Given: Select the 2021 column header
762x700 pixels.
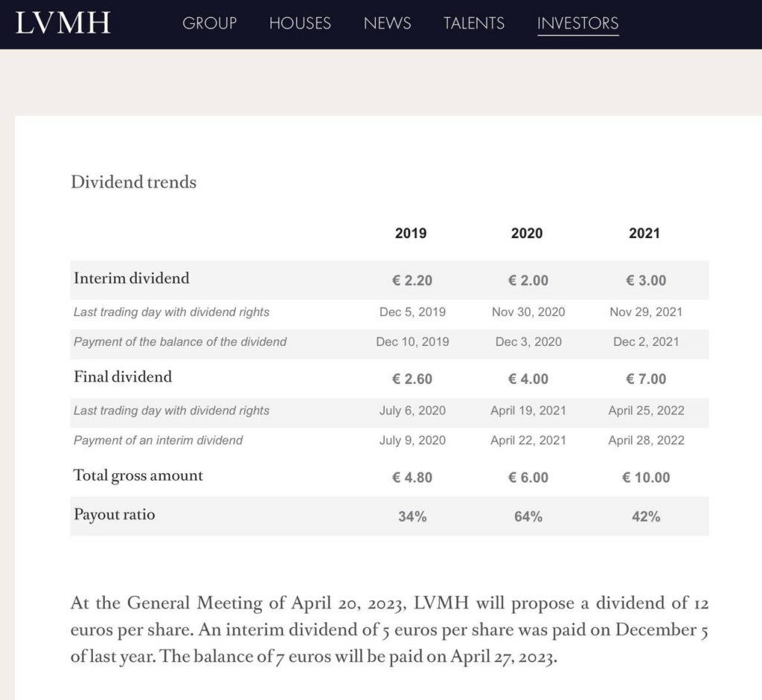Looking at the screenshot, I should 644,233.
